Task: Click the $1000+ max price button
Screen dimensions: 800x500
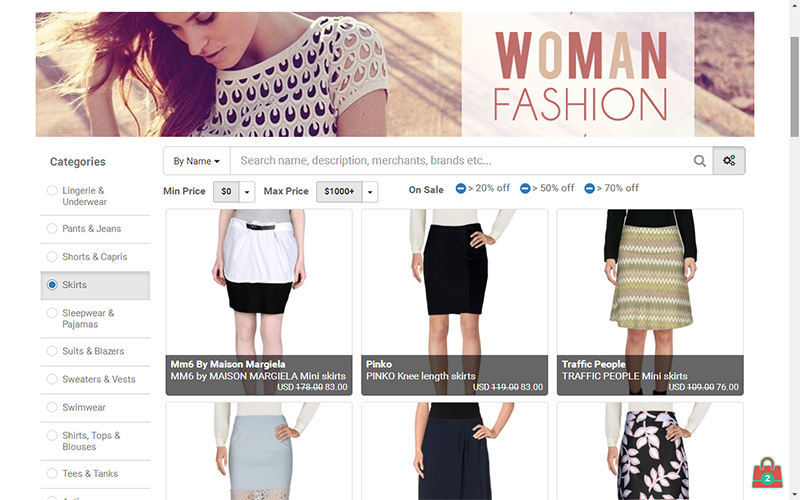Action: [339, 192]
